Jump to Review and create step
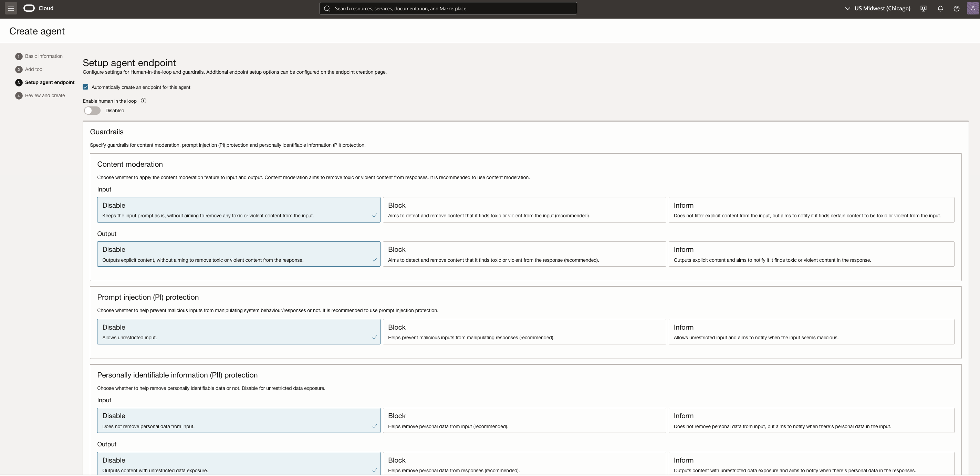 click(44, 95)
